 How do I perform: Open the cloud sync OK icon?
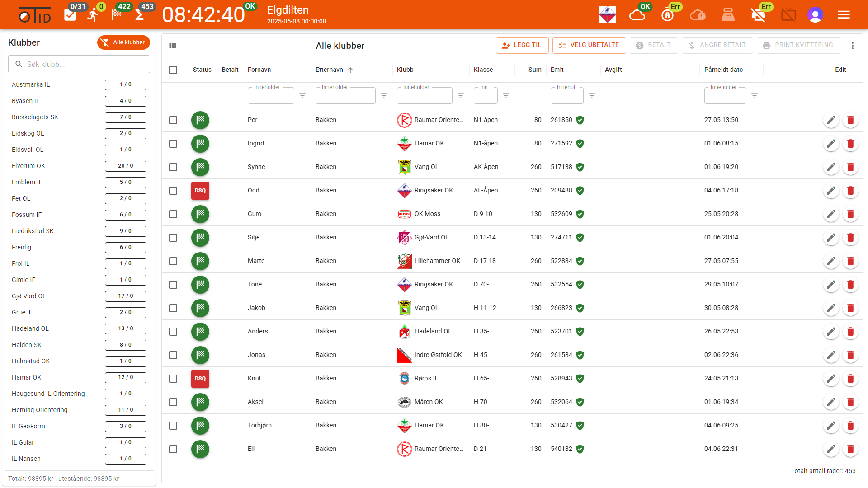637,15
